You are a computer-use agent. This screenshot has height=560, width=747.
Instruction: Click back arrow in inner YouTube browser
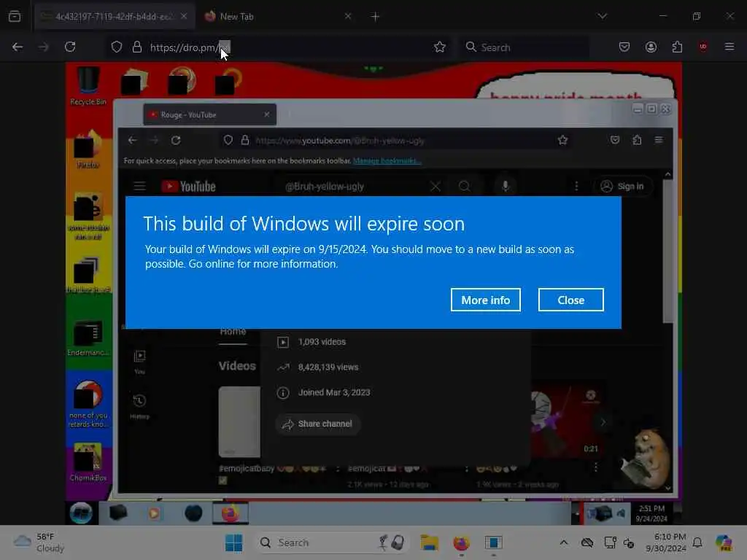point(133,141)
